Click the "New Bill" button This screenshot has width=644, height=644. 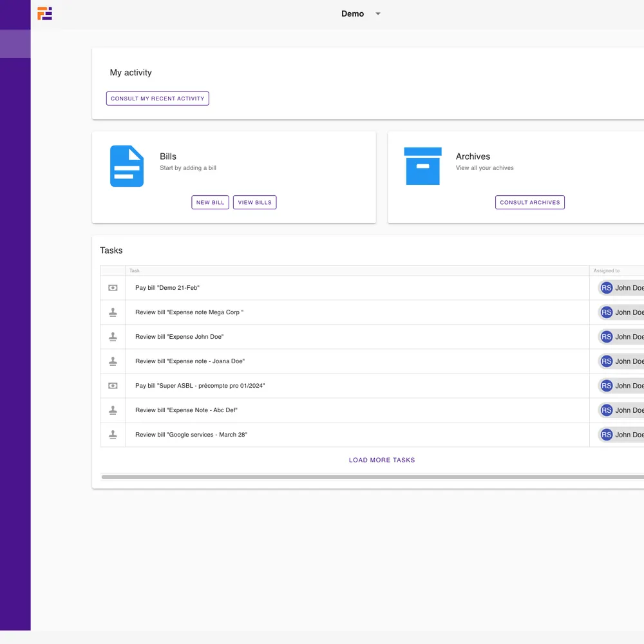click(x=210, y=202)
